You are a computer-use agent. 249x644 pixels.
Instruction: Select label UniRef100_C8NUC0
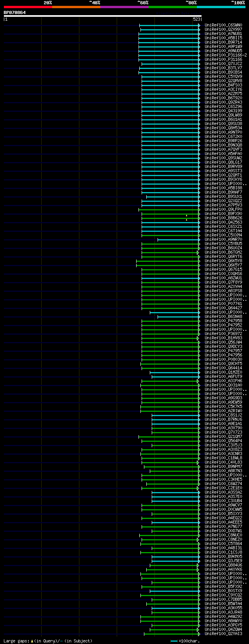pyautogui.click(x=223, y=535)
